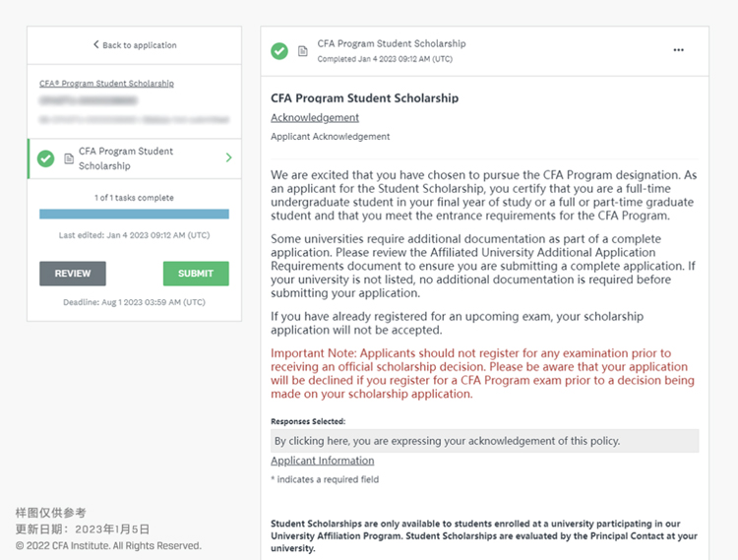Open the Applicant Information section link

click(x=323, y=461)
